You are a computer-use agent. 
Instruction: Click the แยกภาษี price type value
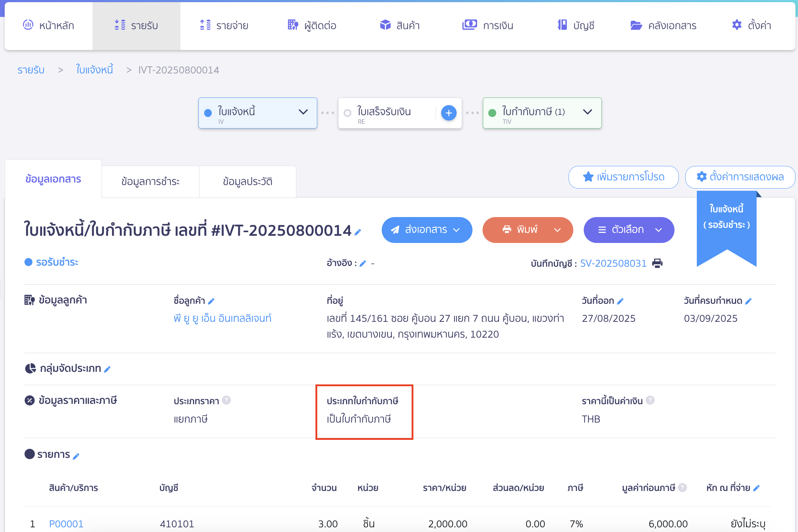click(x=190, y=419)
